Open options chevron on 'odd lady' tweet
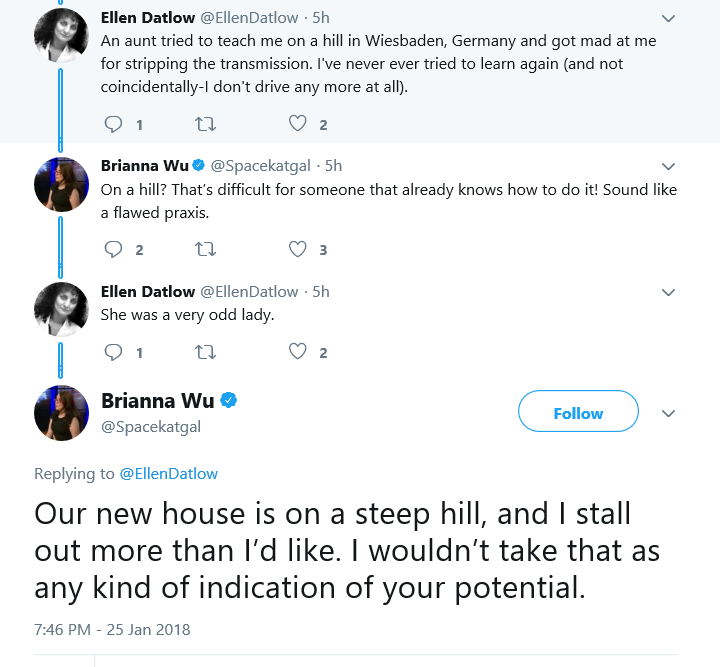This screenshot has width=720, height=667. [x=668, y=292]
